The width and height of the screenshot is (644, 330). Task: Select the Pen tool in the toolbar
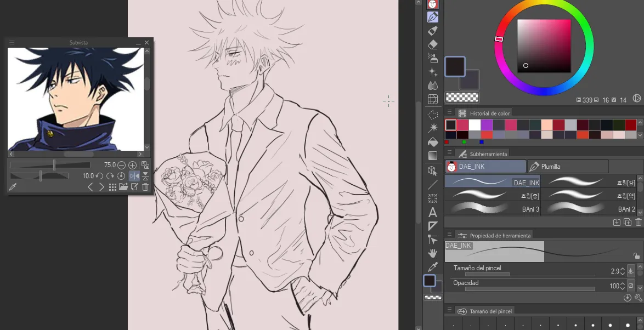(x=432, y=17)
